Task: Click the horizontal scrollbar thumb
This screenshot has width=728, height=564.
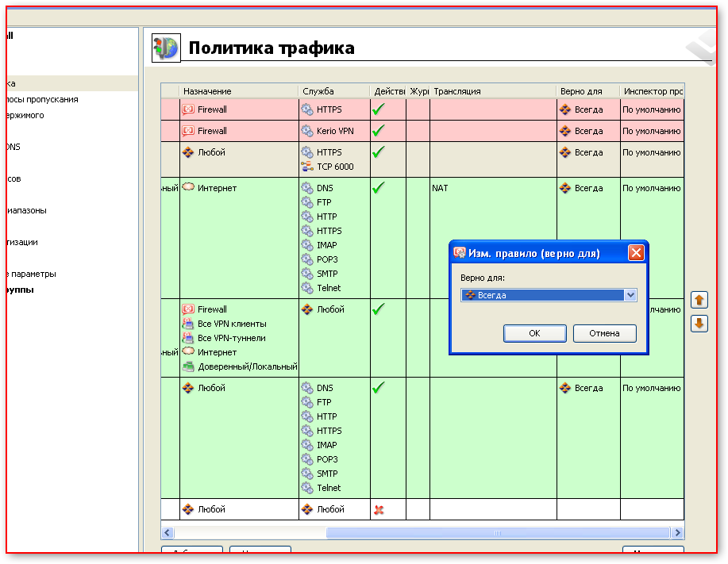Action: point(498,533)
